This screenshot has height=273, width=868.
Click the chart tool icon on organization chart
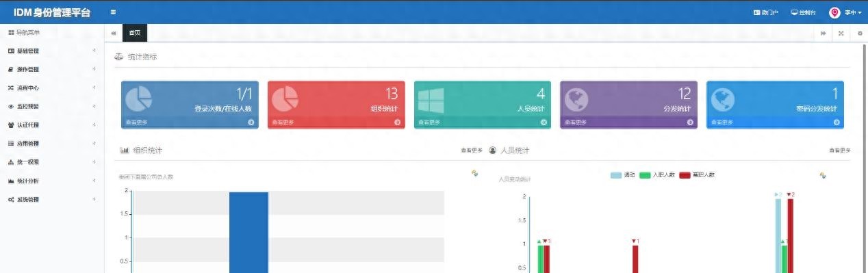pos(474,173)
